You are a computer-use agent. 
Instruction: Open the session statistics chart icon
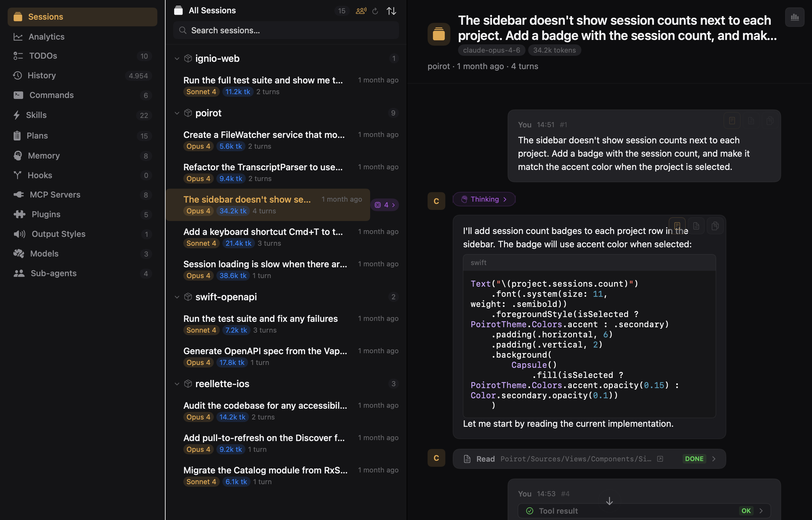[x=795, y=17]
